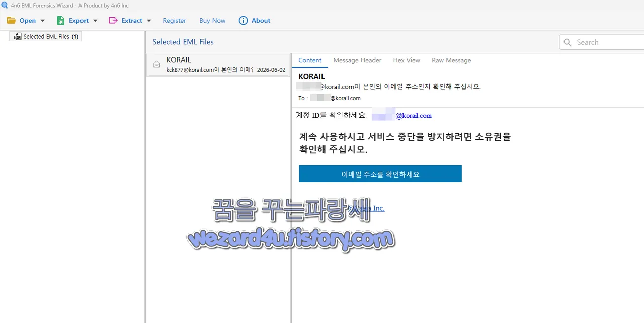The width and height of the screenshot is (644, 323).
Task: Switch to the Hex View tab
Action: pyautogui.click(x=407, y=60)
